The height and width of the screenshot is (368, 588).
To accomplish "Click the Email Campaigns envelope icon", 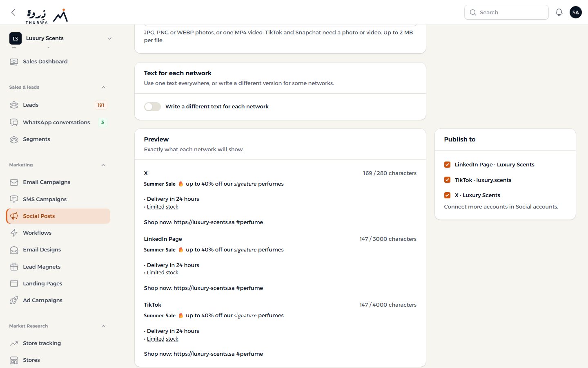I will point(14,182).
